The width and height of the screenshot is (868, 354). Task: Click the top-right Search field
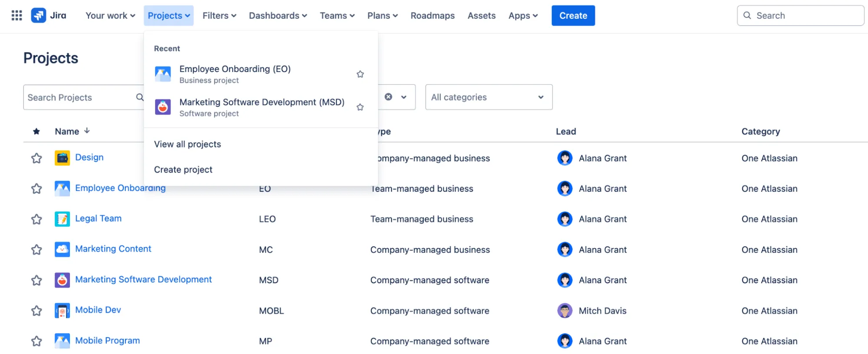[800, 16]
